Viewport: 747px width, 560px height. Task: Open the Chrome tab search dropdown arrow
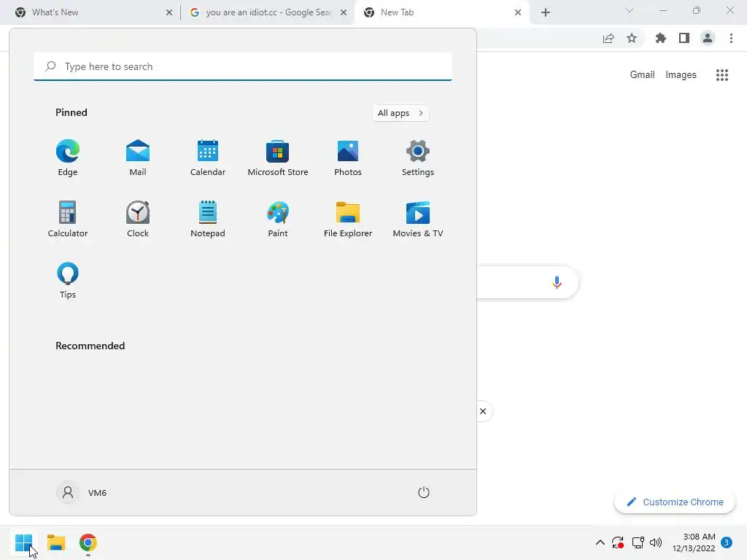630,10
